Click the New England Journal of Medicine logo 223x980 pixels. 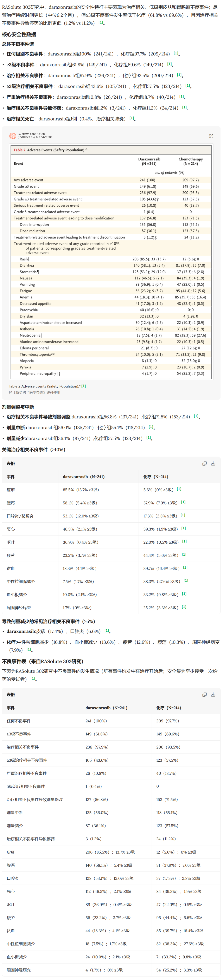click(x=31, y=136)
